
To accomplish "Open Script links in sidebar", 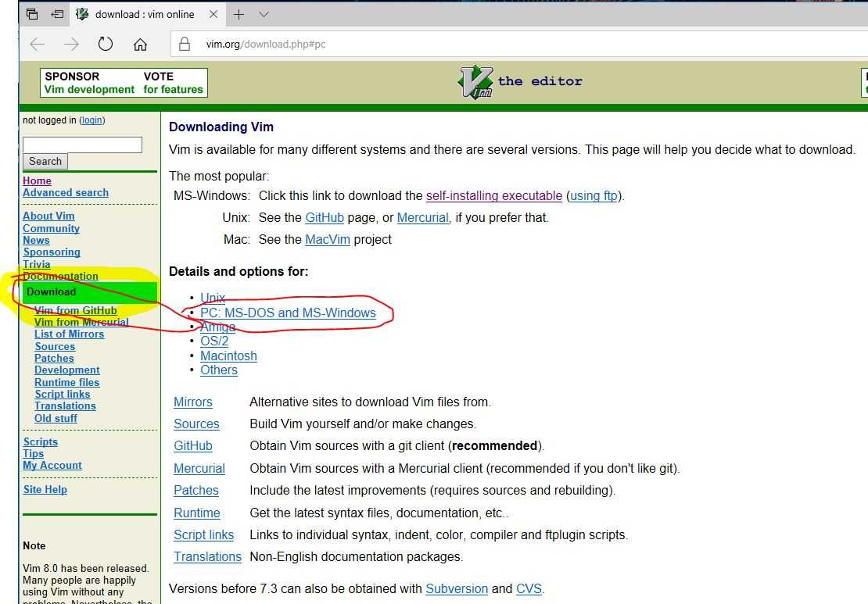I will coord(62,395).
